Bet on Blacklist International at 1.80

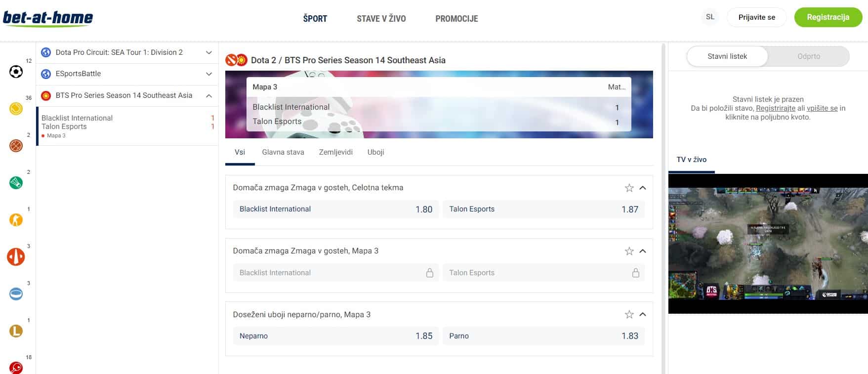point(335,209)
